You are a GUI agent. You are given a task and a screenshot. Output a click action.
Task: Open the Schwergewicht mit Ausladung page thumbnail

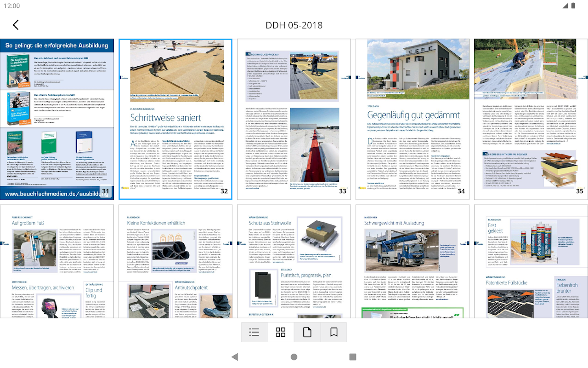(x=413, y=261)
